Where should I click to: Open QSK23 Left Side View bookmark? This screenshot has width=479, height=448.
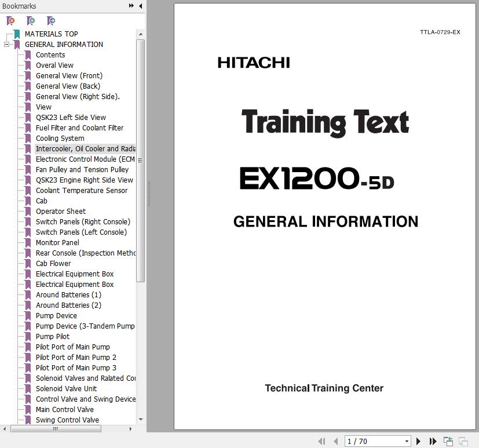[x=71, y=117]
